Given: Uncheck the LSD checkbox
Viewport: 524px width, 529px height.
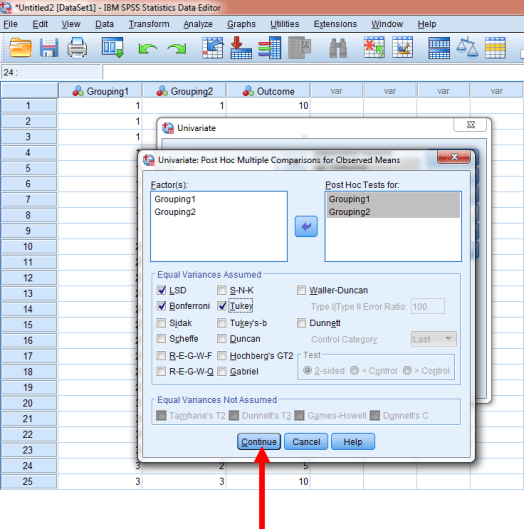Looking at the screenshot, I should click(x=162, y=290).
